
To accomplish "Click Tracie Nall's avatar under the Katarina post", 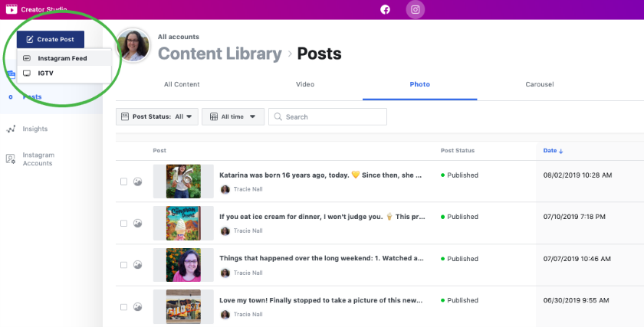I will [225, 189].
